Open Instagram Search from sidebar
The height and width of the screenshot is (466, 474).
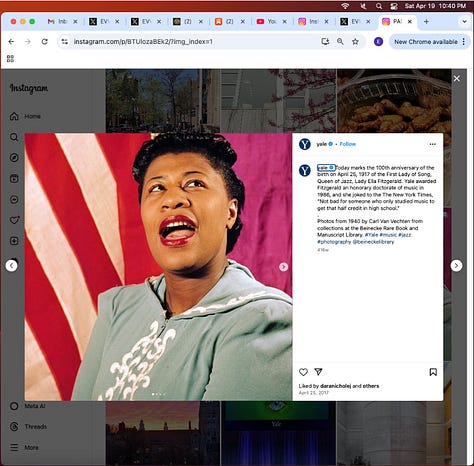[x=14, y=137]
